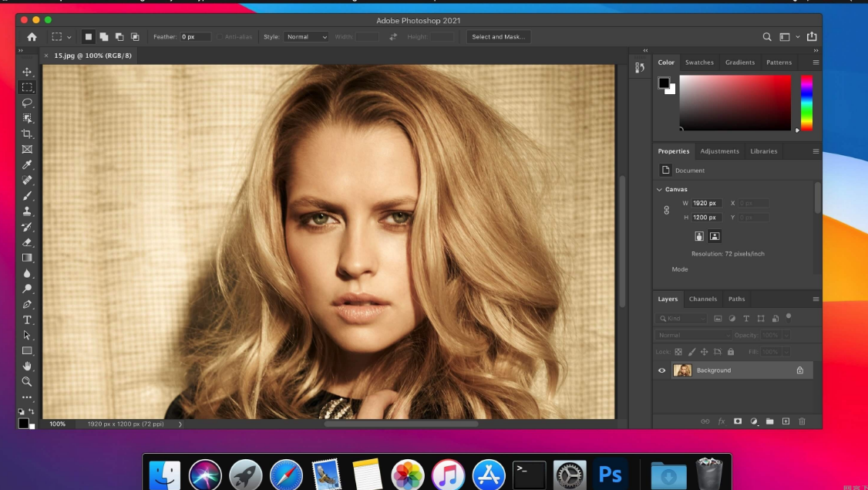Hide the Background layer with eye icon
Viewport: 868px width, 490px height.
click(661, 370)
